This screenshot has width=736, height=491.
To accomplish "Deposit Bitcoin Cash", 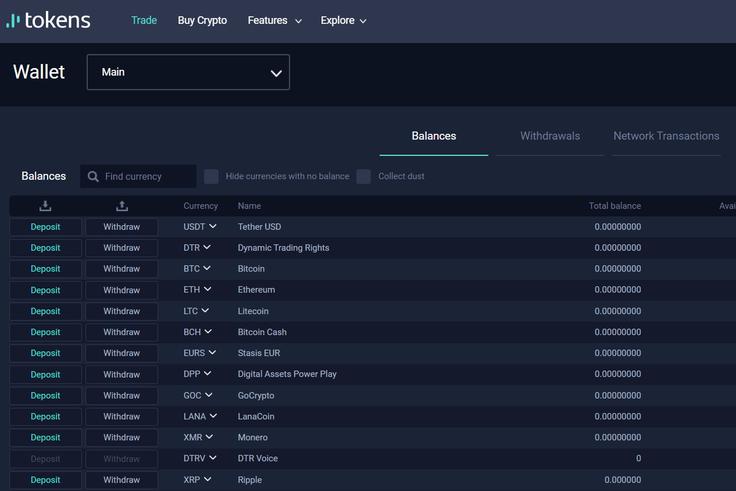I will 46,332.
